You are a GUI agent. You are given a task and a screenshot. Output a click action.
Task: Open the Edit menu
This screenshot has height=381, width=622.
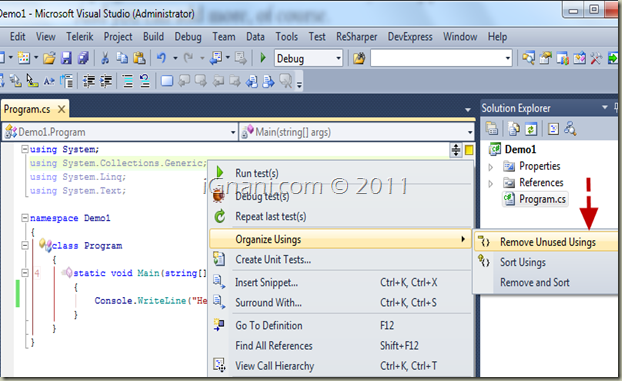point(17,37)
